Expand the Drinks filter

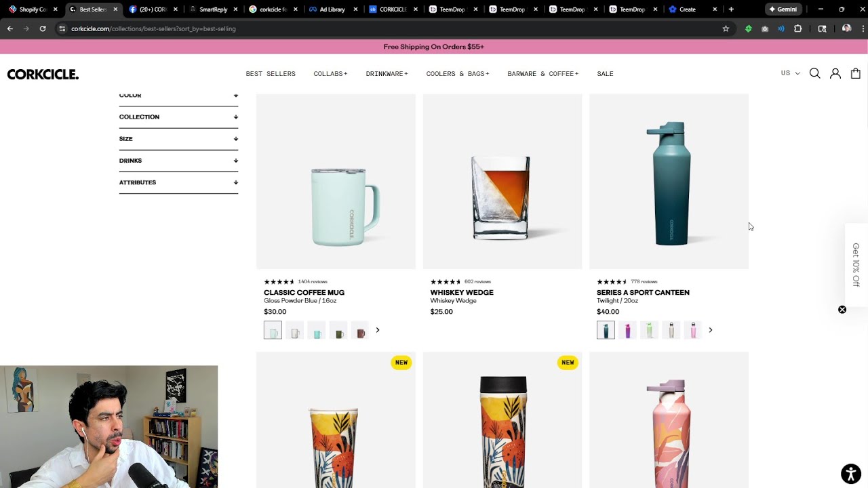tap(178, 161)
